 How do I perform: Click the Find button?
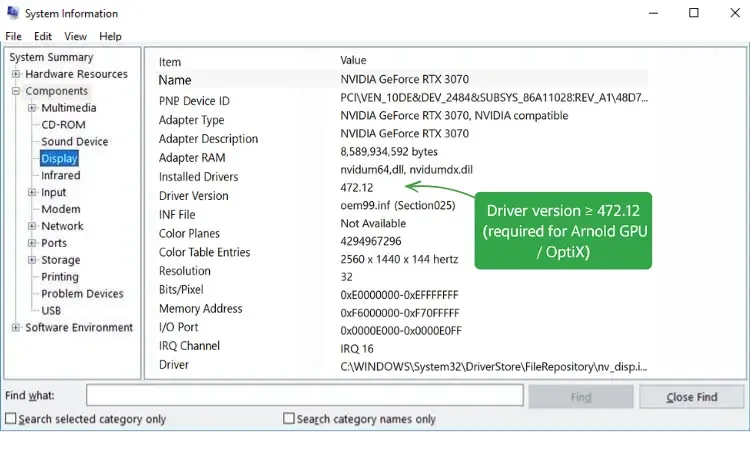pos(581,397)
